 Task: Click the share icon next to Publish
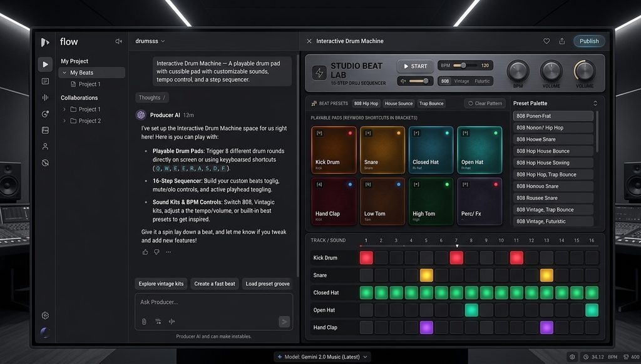[x=562, y=41]
